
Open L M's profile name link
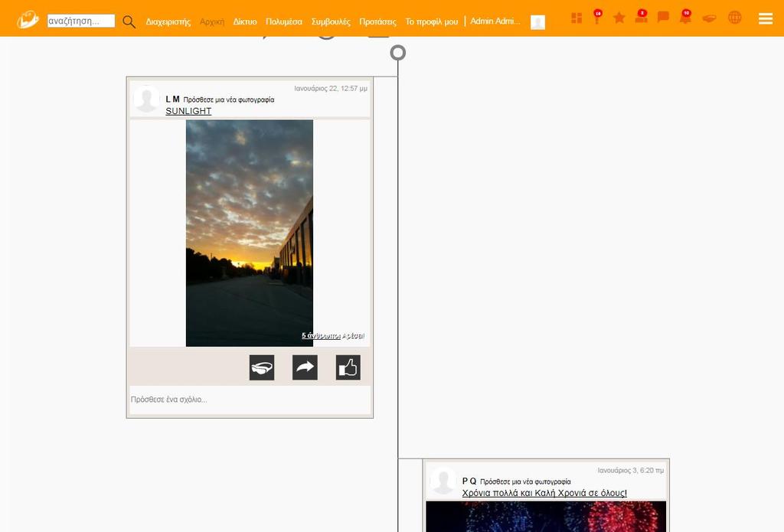pyautogui.click(x=172, y=99)
